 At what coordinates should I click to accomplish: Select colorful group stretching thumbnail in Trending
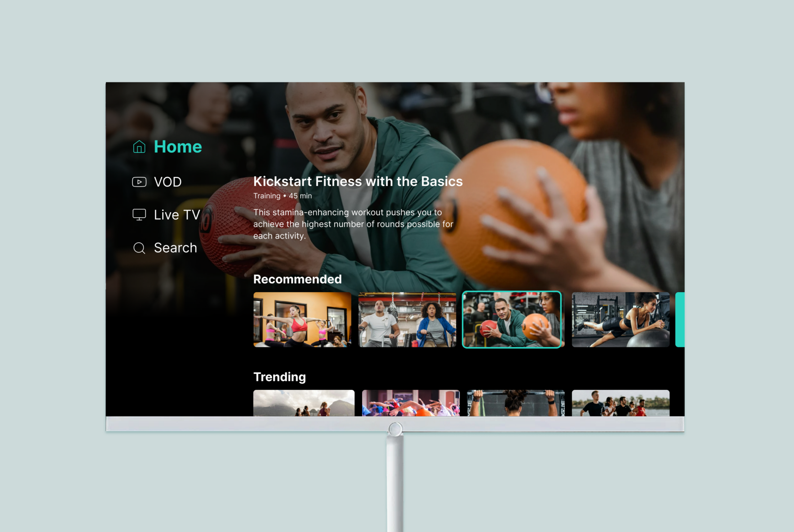[411, 403]
